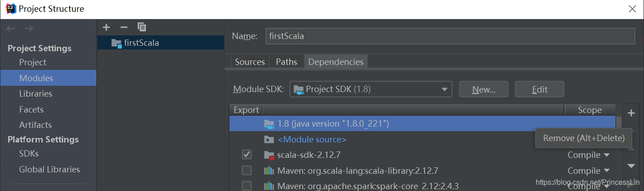Click the Edit SDK button
Viewport: 644px width, 191px height.
(539, 89)
